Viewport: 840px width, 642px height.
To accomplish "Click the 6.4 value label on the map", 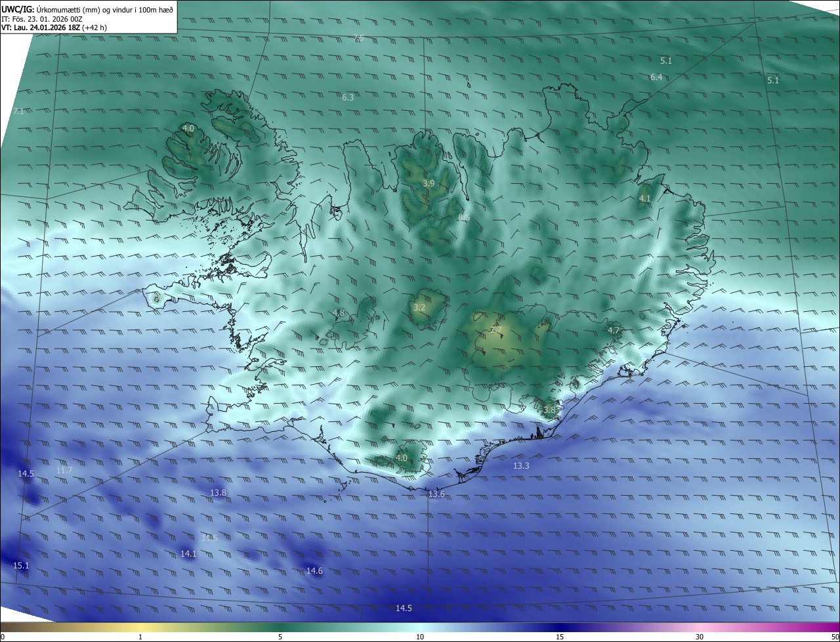I will tap(656, 77).
